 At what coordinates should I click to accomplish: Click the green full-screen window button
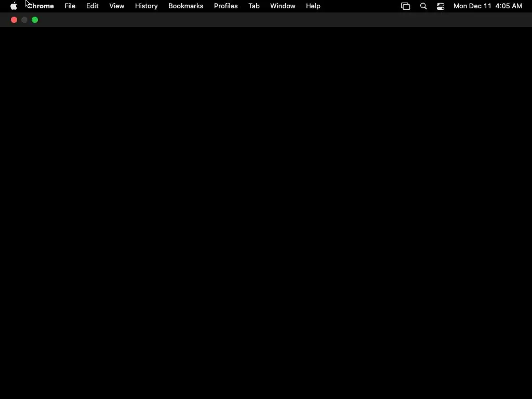(x=35, y=20)
